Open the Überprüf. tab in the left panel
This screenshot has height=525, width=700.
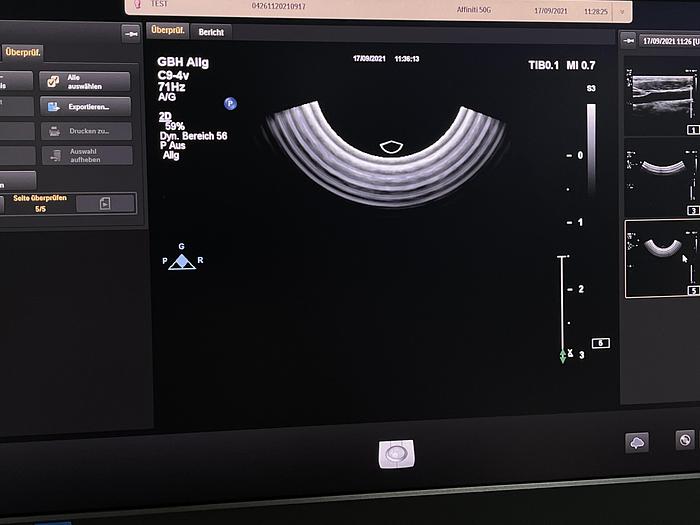tap(23, 52)
